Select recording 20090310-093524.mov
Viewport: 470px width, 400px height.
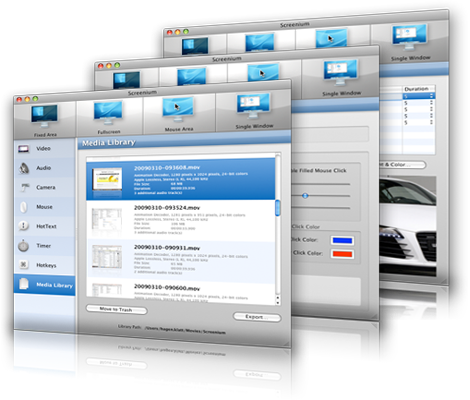[x=181, y=220]
